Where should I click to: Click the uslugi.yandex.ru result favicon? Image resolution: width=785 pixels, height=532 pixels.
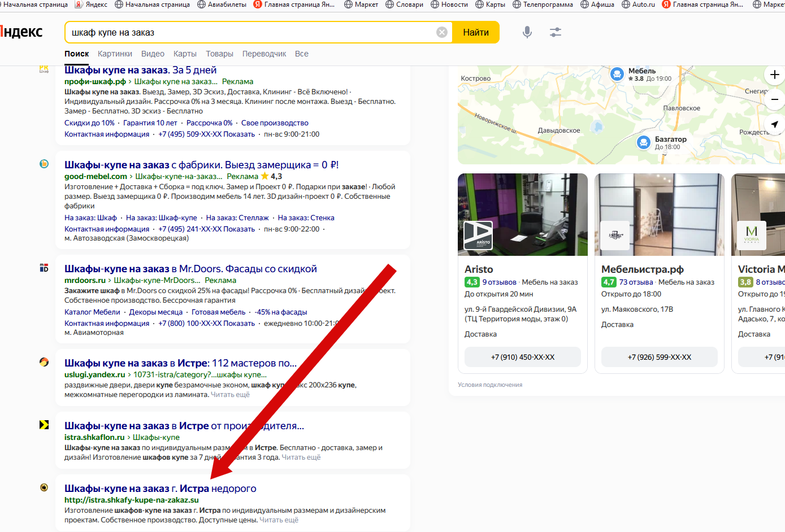(x=44, y=362)
